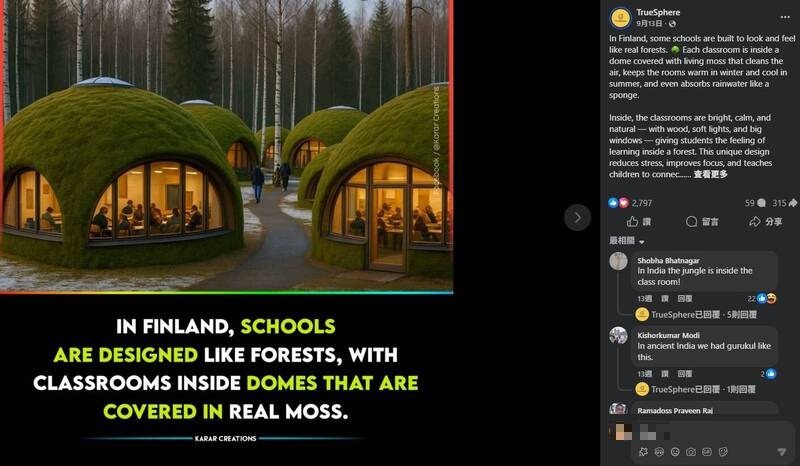This screenshot has height=466, width=800.
Task: Click the emoji smiley icon in comment box
Action: pyautogui.click(x=675, y=452)
